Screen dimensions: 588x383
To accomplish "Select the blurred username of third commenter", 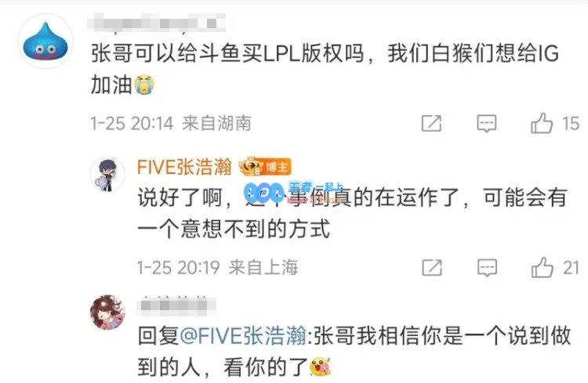I will point(176,305).
